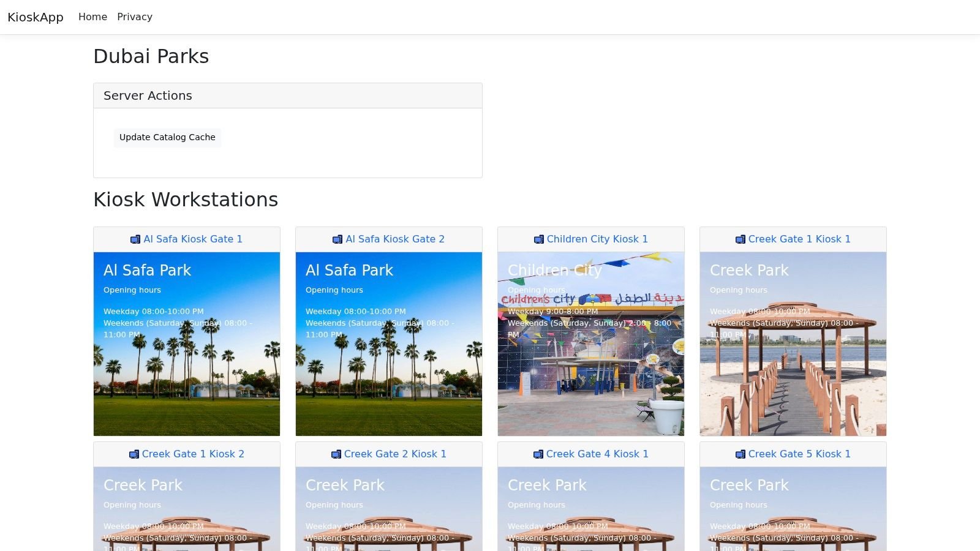Click the Dubai Parks page heading
The image size is (980, 551).
click(x=151, y=56)
